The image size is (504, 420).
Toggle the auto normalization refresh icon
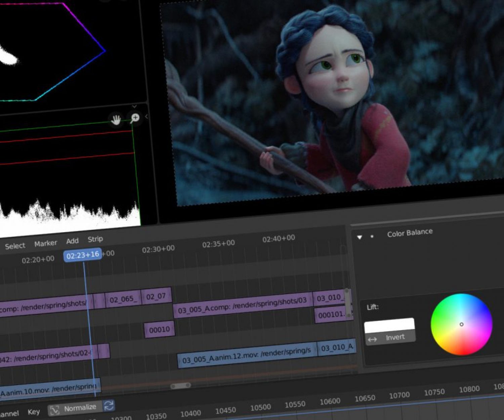(x=109, y=406)
